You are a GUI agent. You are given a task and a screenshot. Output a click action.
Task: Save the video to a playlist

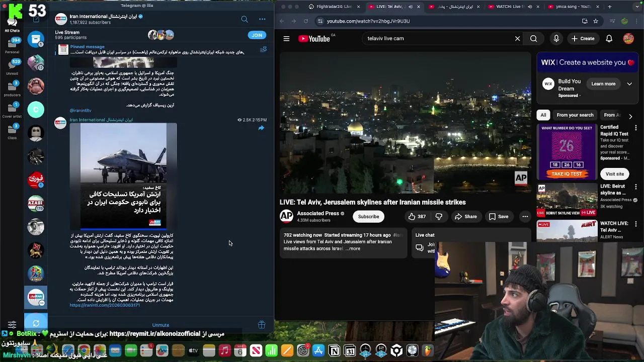499,217
